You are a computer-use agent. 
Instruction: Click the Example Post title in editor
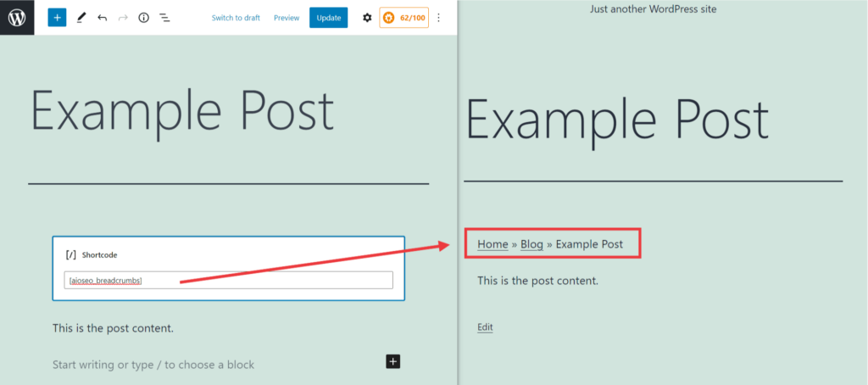click(183, 113)
